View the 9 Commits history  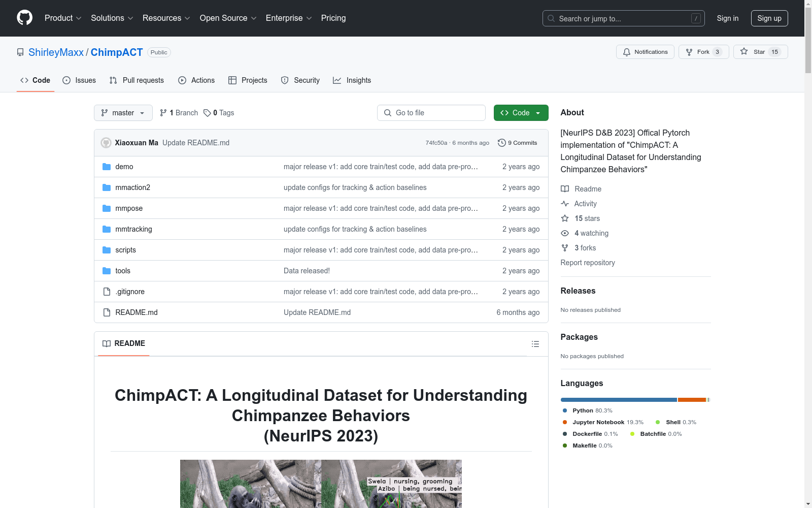518,143
